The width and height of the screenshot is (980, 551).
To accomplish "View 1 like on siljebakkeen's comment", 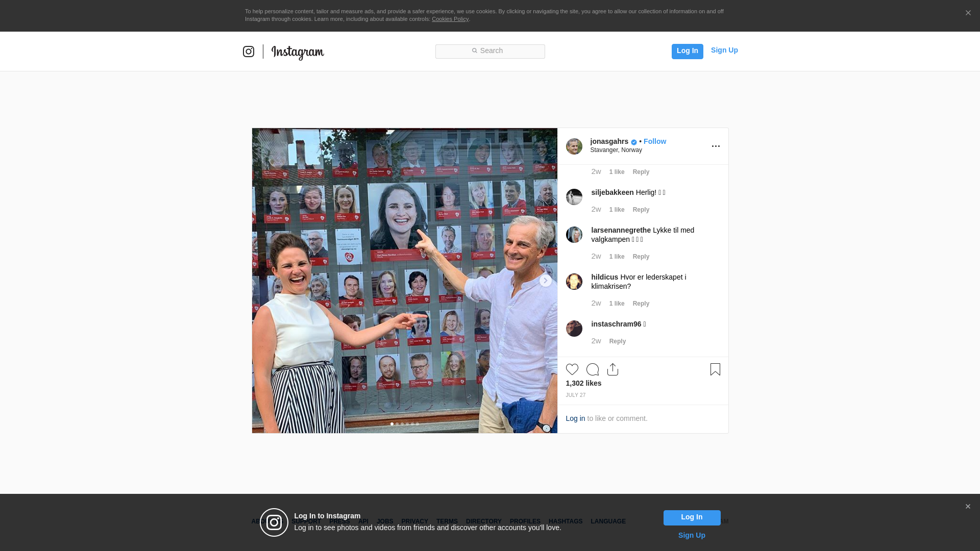I will coord(617,210).
